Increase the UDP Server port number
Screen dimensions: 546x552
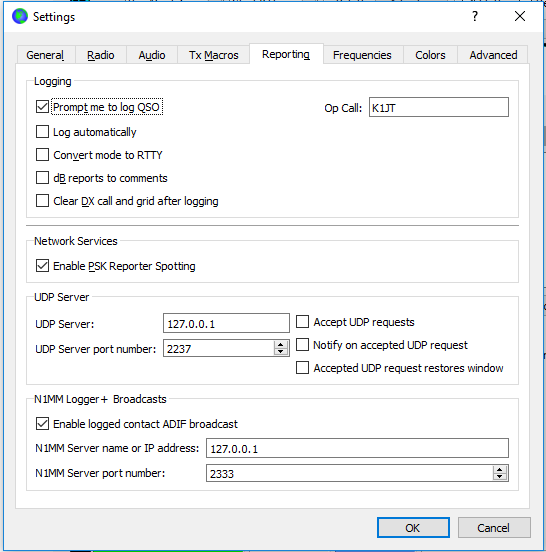click(x=281, y=345)
